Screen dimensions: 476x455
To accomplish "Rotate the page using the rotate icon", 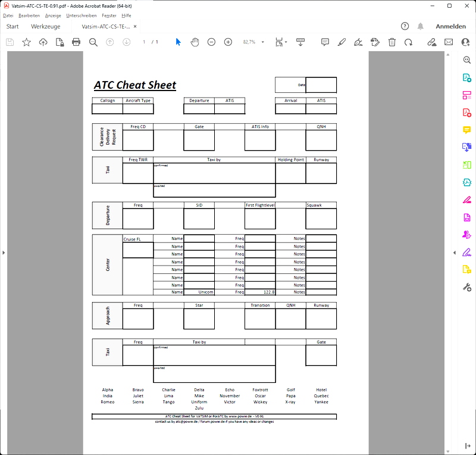I will (x=408, y=42).
